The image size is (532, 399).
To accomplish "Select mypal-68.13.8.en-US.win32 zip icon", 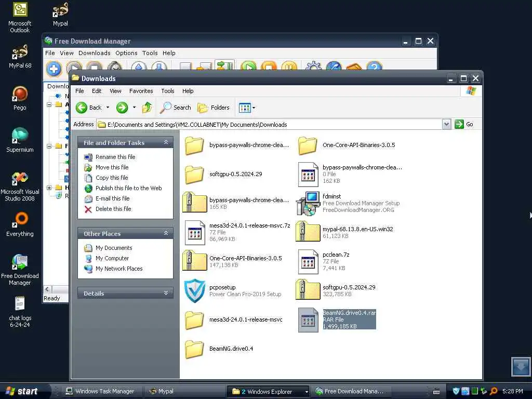I will (x=308, y=231).
